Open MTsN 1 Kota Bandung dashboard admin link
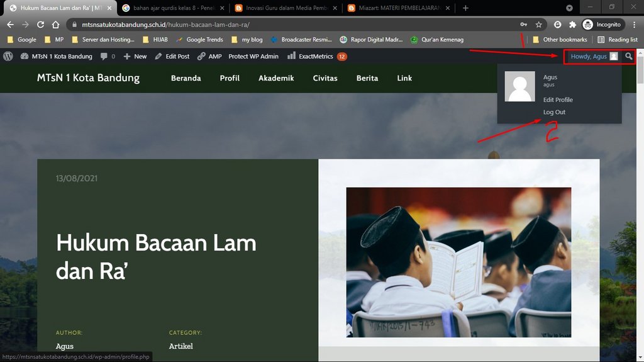Screen dimensions: 644x362 pos(56,57)
